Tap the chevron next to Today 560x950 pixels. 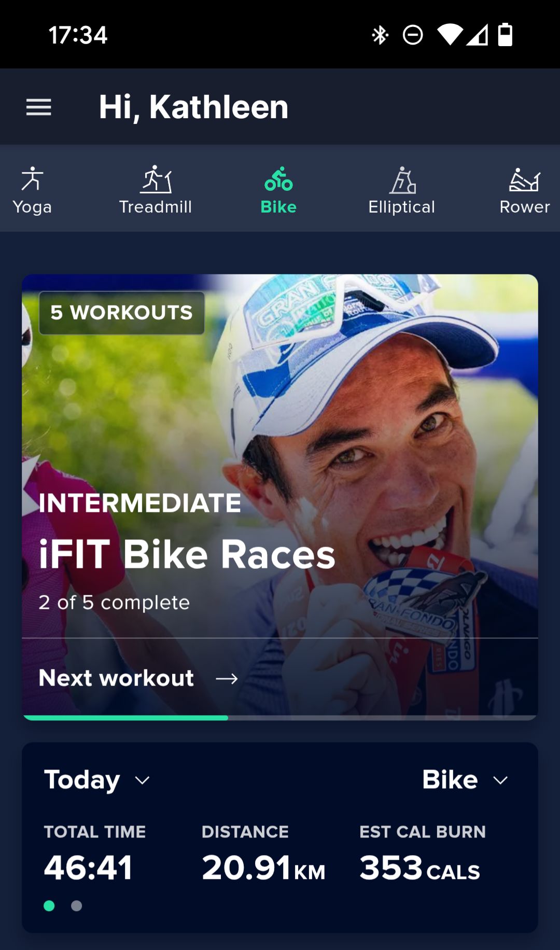142,780
